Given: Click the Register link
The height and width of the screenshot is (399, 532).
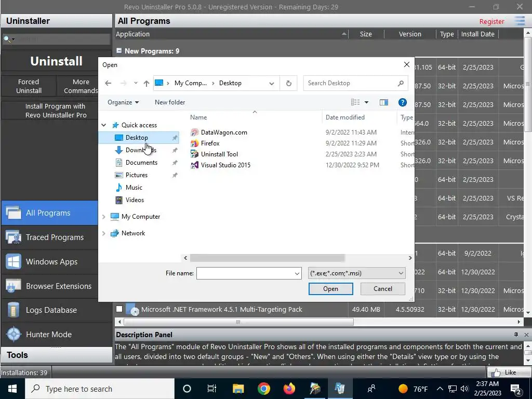Looking at the screenshot, I should pos(491,21).
